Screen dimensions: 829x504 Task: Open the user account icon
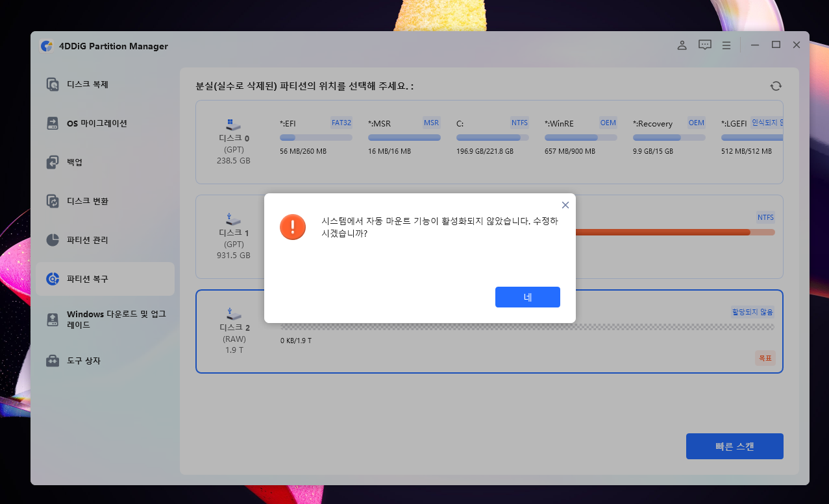click(x=682, y=45)
